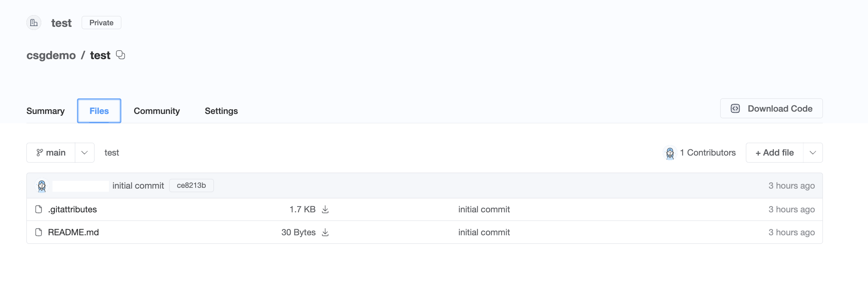Expand the Add file dropdown arrow
Viewport: 868px width, 308px height.
[812, 153]
